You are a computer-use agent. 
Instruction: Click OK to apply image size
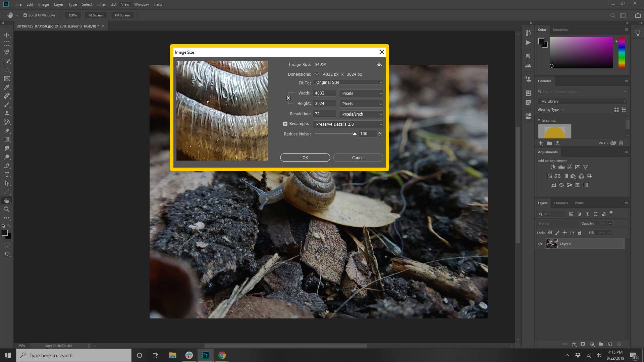pyautogui.click(x=305, y=158)
